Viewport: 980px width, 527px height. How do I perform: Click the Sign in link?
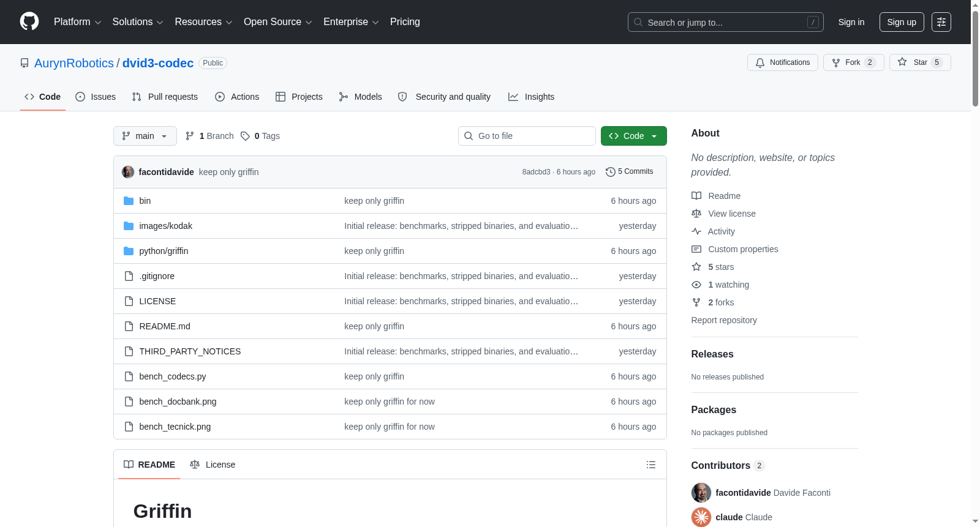point(851,22)
